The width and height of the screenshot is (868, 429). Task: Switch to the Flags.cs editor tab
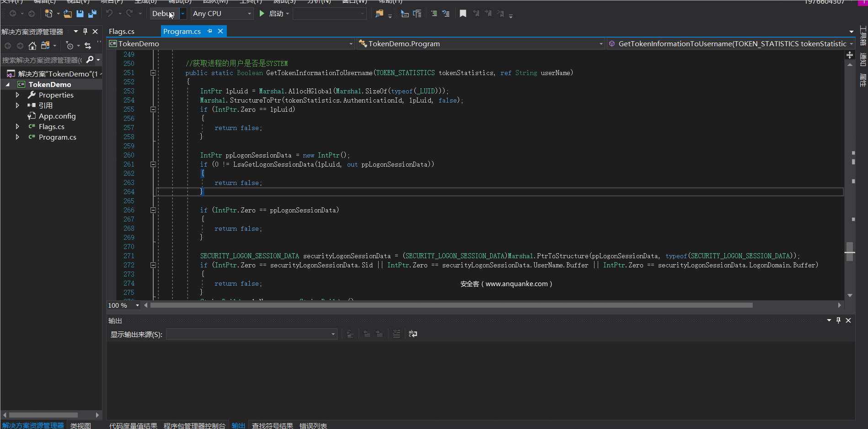[x=122, y=32]
